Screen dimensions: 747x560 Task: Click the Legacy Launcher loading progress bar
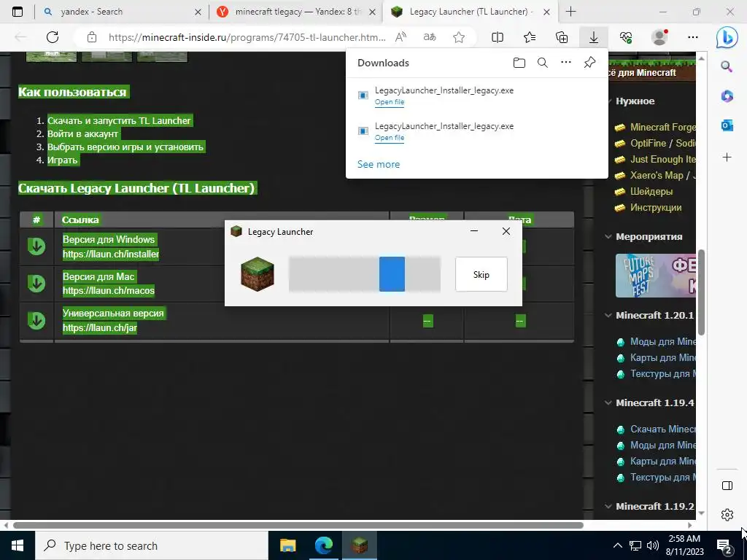tap(365, 274)
